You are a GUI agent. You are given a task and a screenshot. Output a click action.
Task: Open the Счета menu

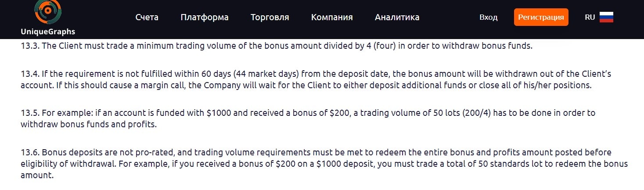tap(147, 18)
